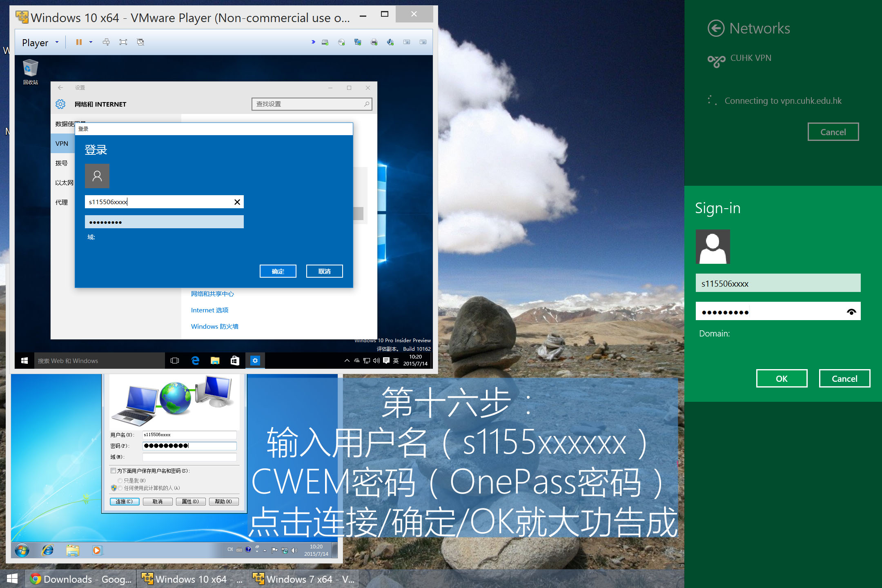Go back from the Networks panel
882x588 pixels.
(x=716, y=28)
